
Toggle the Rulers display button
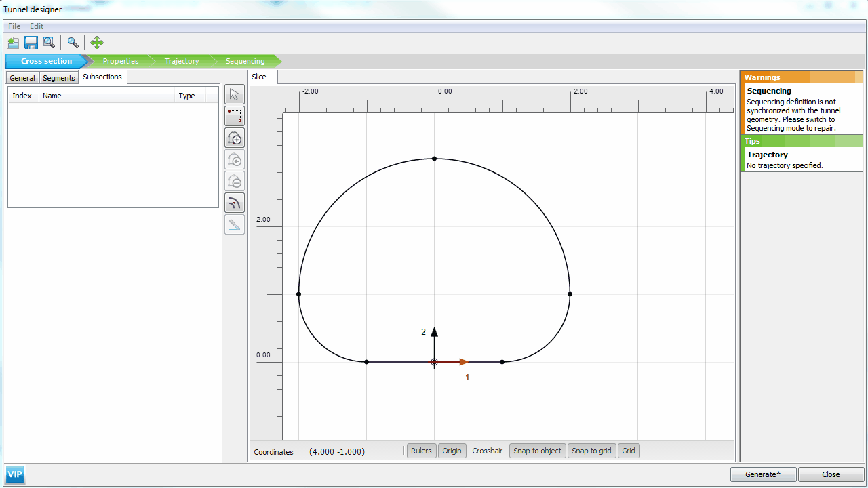(421, 451)
